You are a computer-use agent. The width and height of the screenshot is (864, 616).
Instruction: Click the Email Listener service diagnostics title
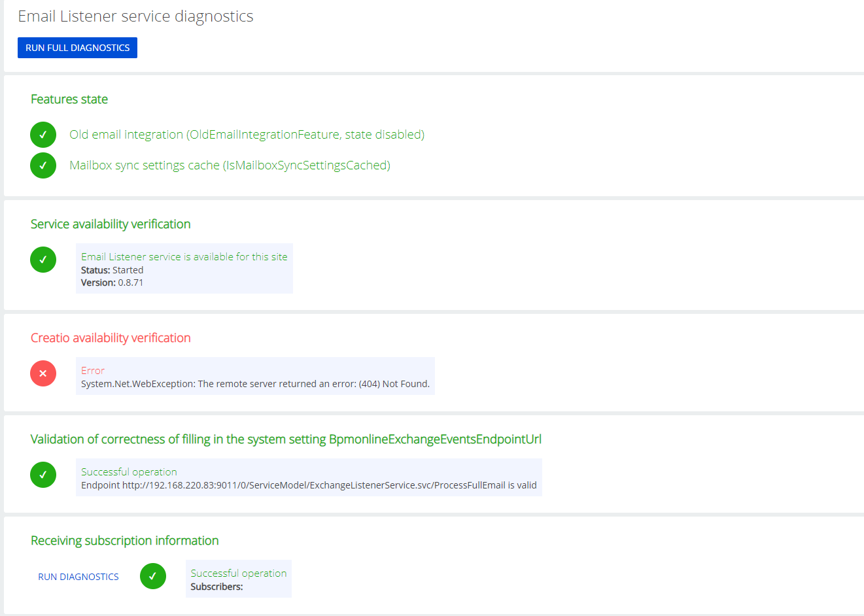135,16
